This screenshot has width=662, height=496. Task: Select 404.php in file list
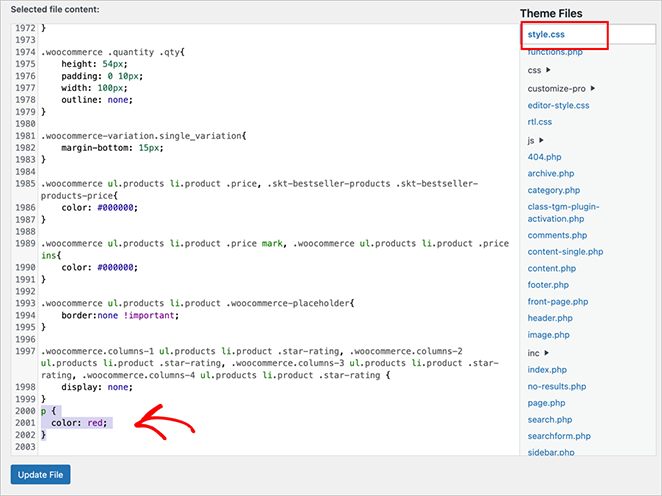coord(545,157)
